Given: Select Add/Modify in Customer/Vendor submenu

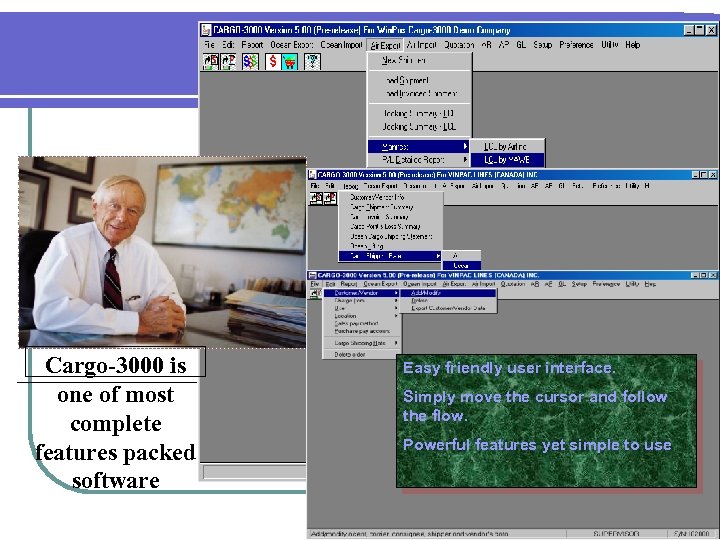Looking at the screenshot, I should click(x=449, y=293).
